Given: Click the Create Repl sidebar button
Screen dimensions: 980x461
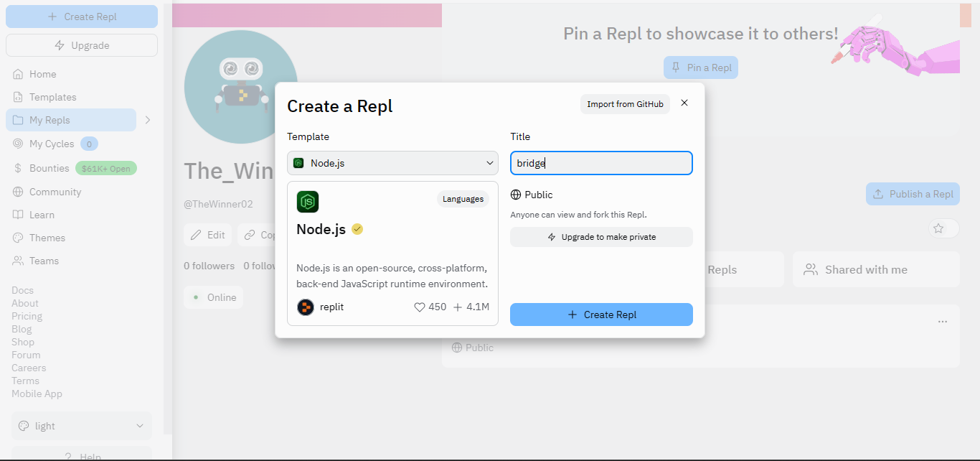Looking at the screenshot, I should tap(82, 17).
